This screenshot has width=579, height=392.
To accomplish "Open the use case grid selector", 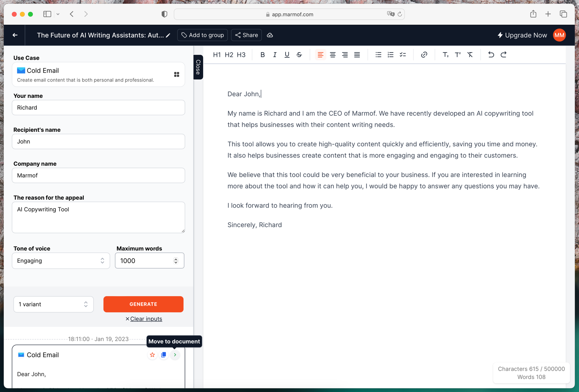I will pos(177,74).
